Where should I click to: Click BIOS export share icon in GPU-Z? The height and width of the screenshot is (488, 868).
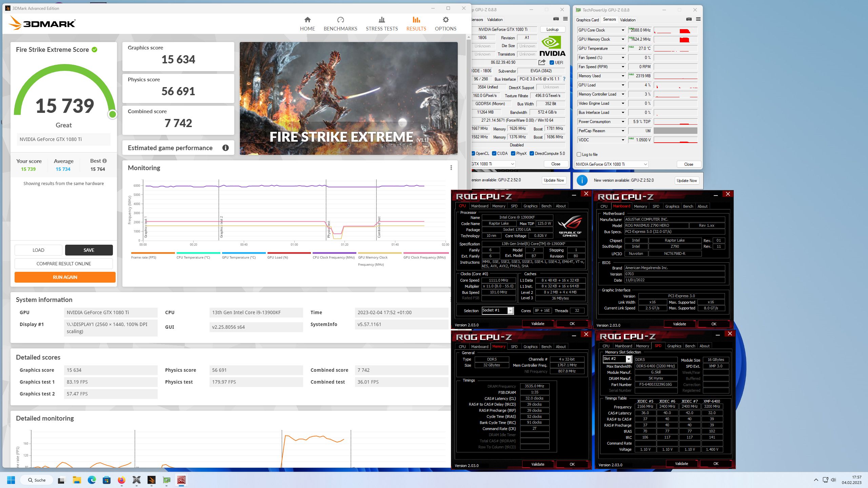pos(542,62)
